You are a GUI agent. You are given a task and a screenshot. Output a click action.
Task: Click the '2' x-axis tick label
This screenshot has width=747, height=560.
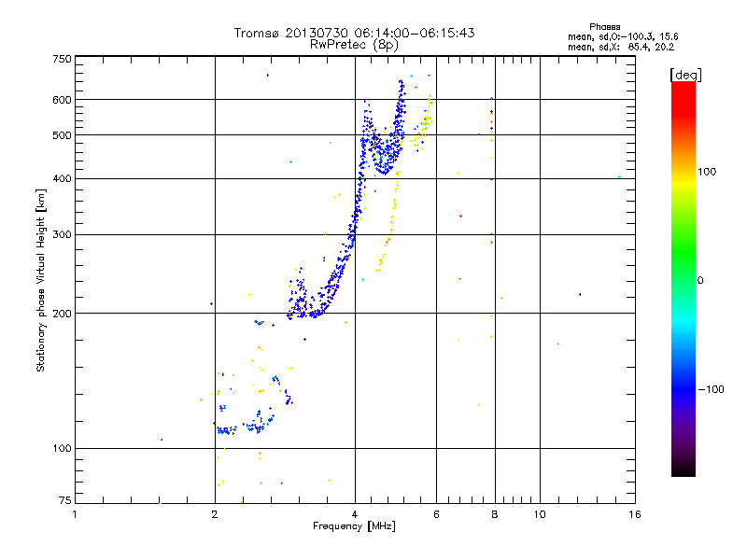[215, 514]
